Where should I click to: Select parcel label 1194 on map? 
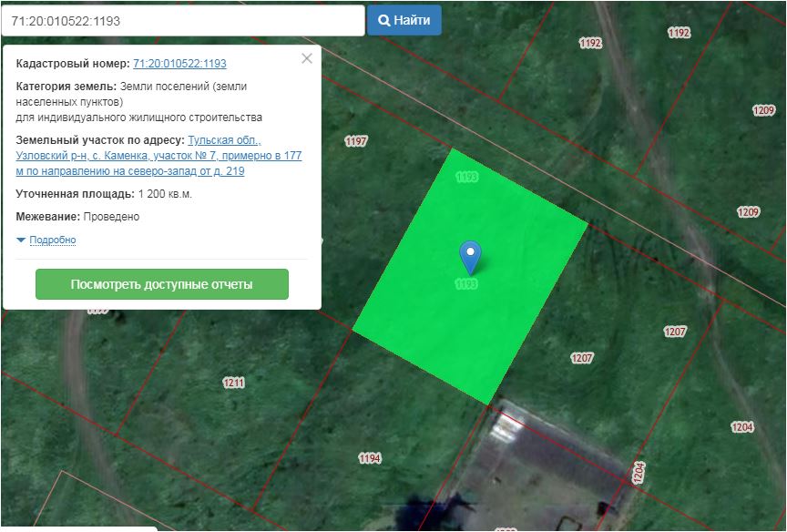click(369, 458)
